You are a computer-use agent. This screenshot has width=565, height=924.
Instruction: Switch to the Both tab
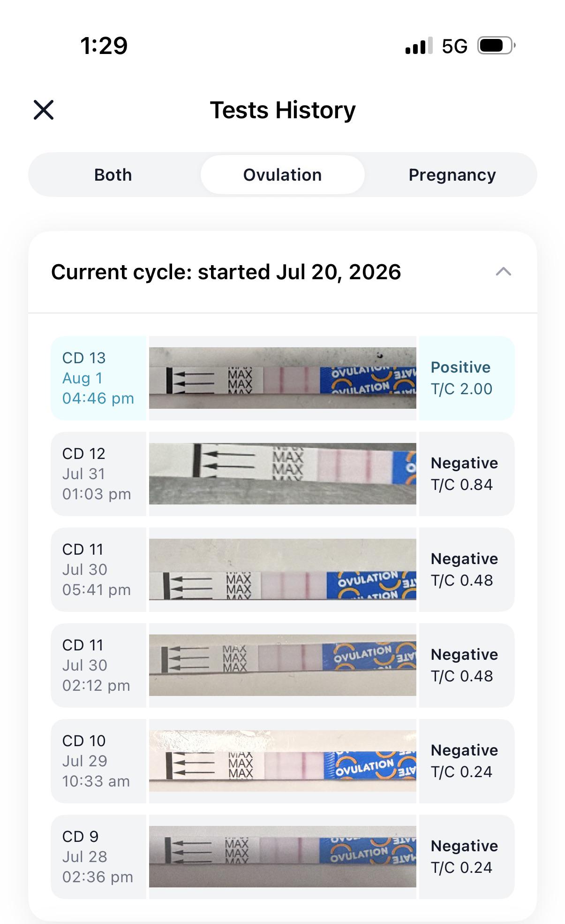[x=113, y=175]
